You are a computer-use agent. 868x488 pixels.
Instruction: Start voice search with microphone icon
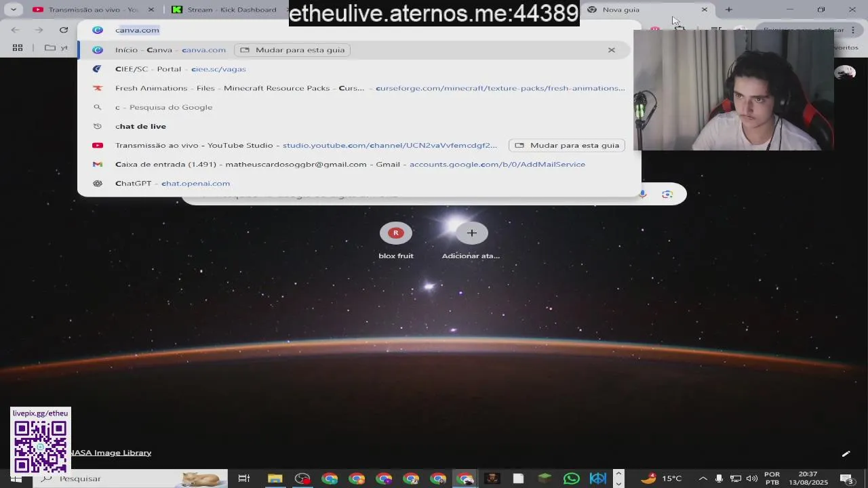point(642,195)
